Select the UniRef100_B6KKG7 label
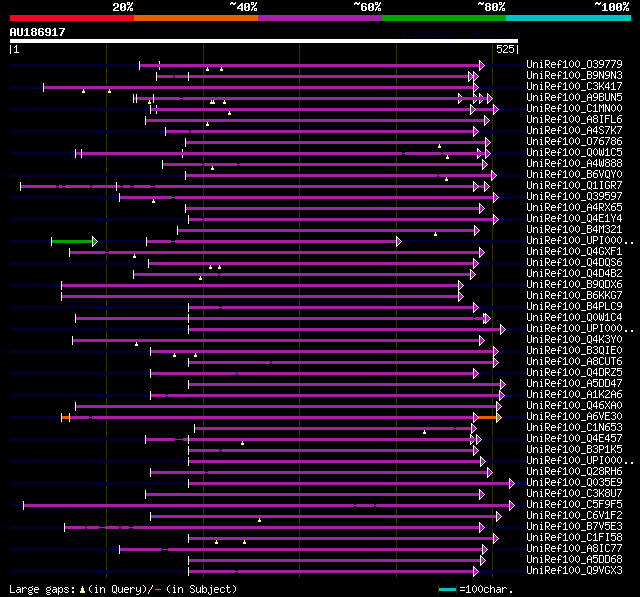The image size is (640, 597). (574, 296)
